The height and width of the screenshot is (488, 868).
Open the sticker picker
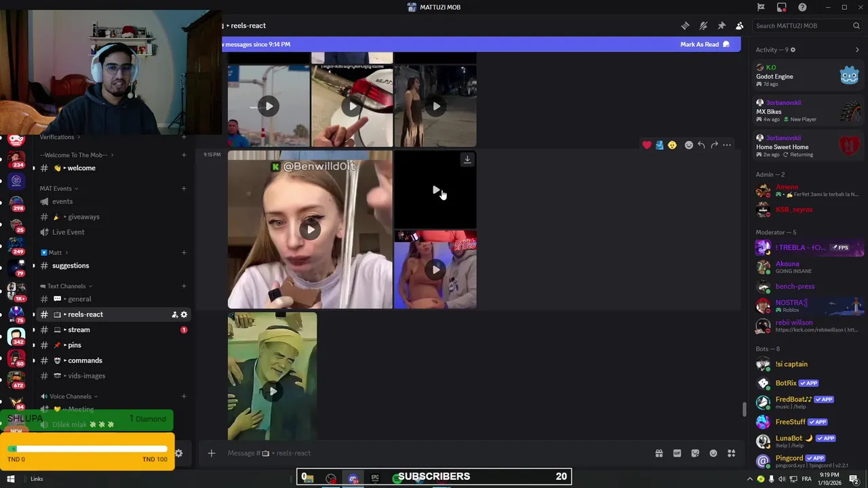695,453
